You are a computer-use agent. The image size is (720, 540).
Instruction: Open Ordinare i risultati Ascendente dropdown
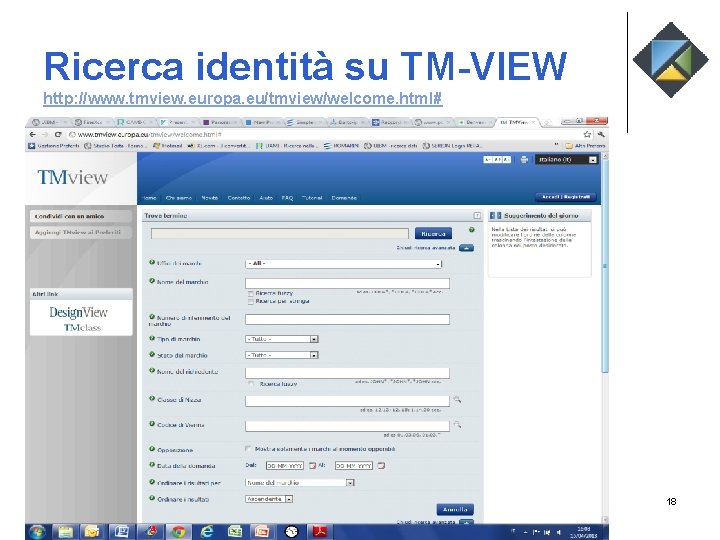click(269, 499)
